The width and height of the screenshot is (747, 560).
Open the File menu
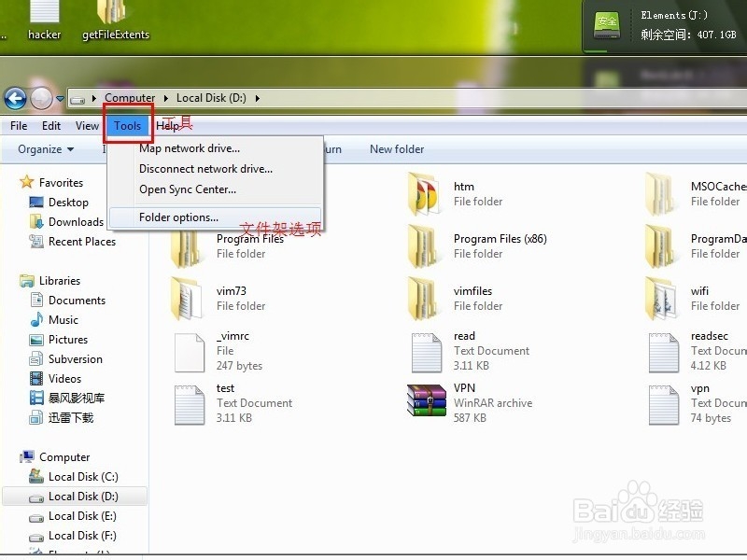[19, 126]
